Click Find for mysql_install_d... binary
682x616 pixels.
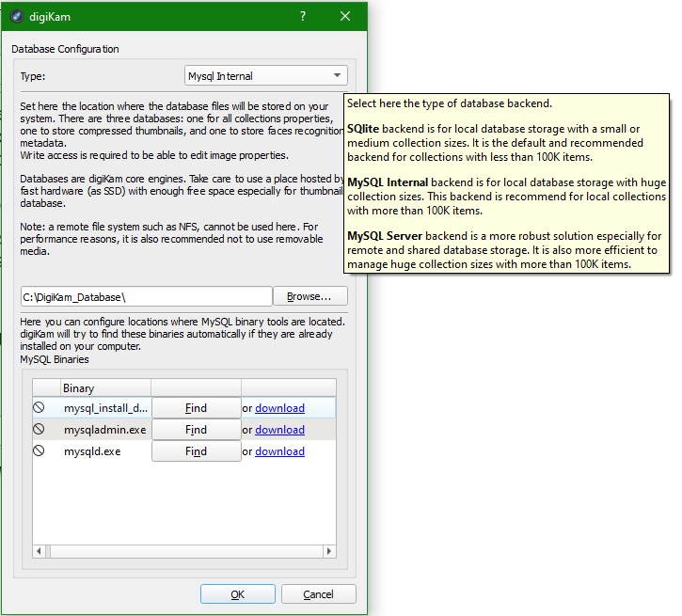(x=197, y=408)
